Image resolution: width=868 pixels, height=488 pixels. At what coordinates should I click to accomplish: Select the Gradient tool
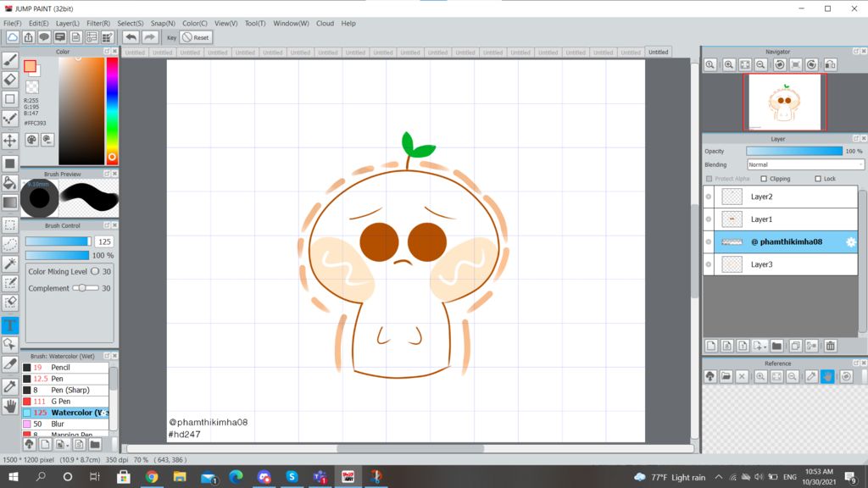pos(10,202)
